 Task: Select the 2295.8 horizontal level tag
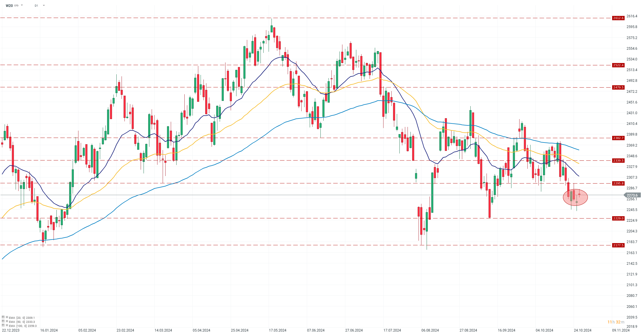[618, 183]
